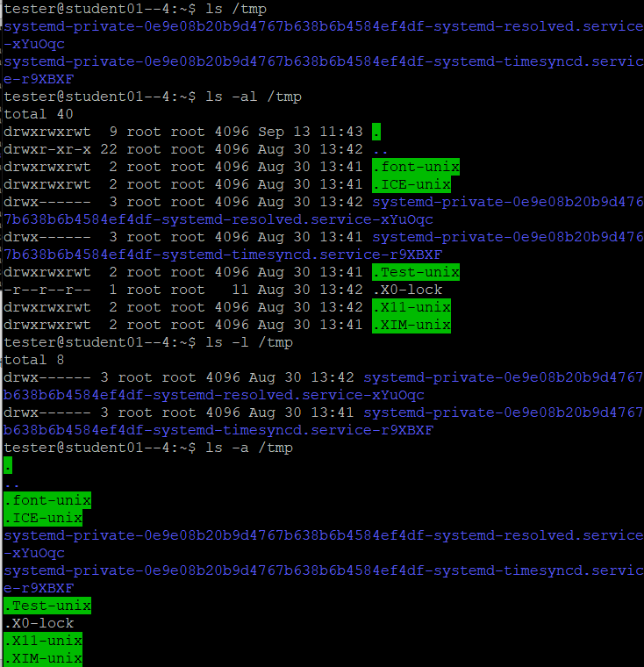Click 'b638b6b4584ef4df-systemd-timesyncd.service-r9XBXF' in ls -l listing
Viewport: 644px width, 667px height.
[x=218, y=430]
